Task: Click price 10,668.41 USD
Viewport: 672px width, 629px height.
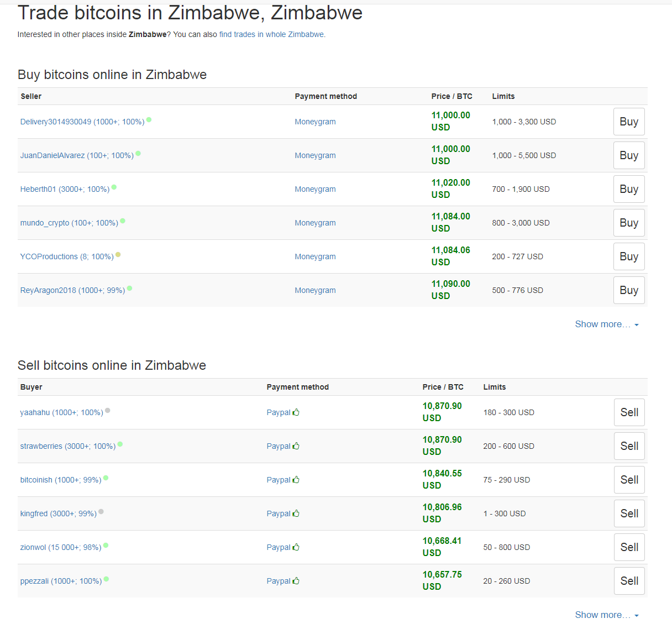Action: coord(442,547)
